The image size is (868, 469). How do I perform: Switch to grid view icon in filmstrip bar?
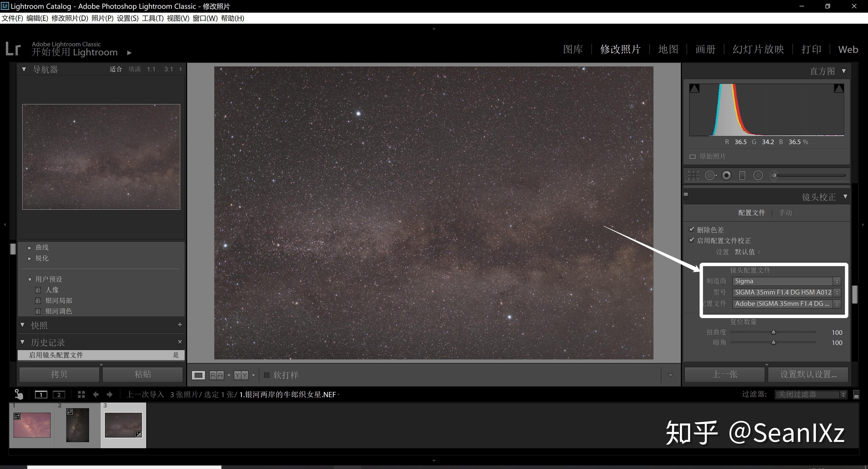tap(81, 395)
